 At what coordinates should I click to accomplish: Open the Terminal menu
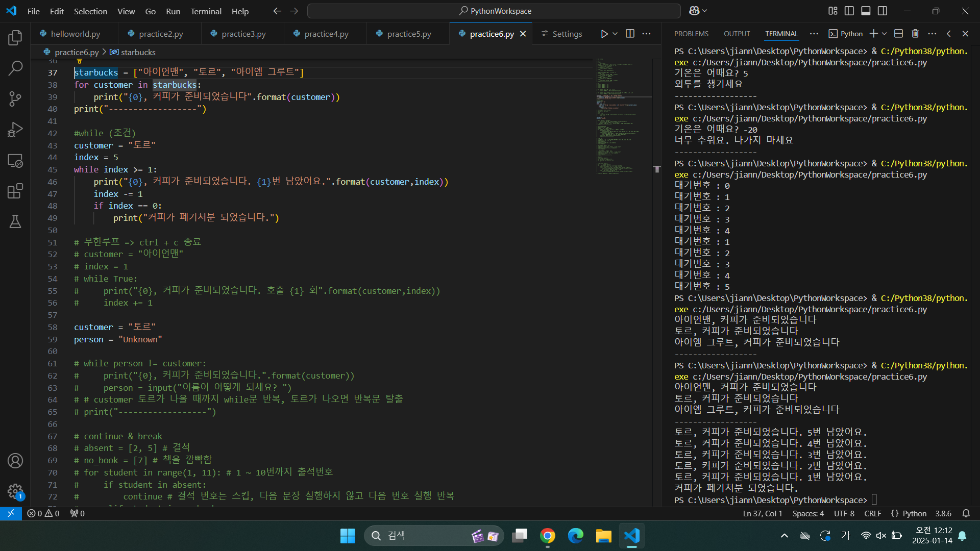[206, 11]
